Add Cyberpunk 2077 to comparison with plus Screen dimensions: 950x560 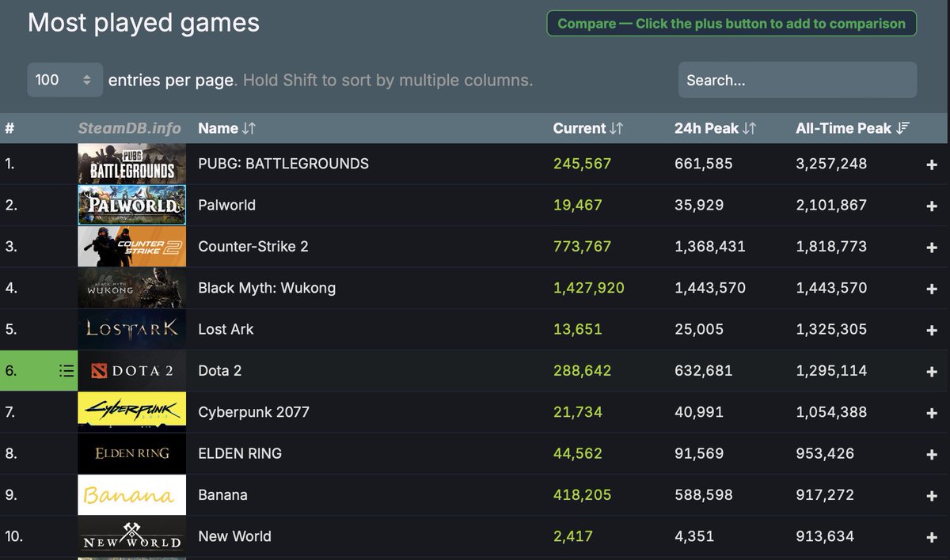click(x=932, y=413)
